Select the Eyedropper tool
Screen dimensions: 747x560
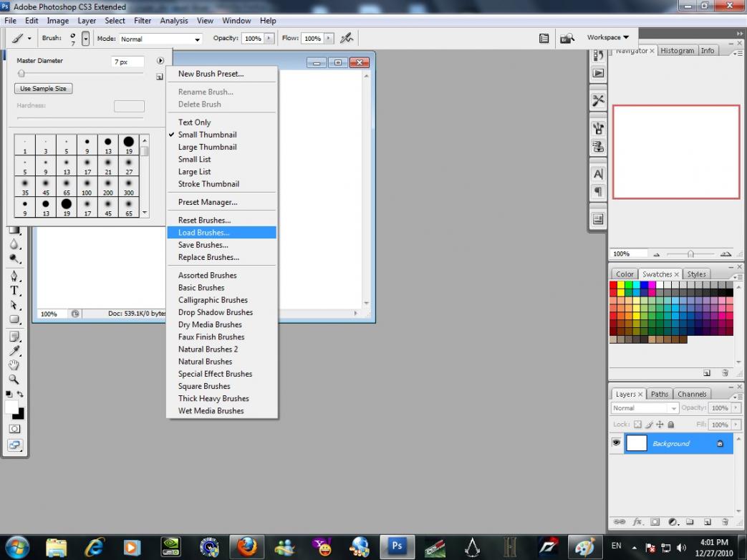tap(14, 351)
